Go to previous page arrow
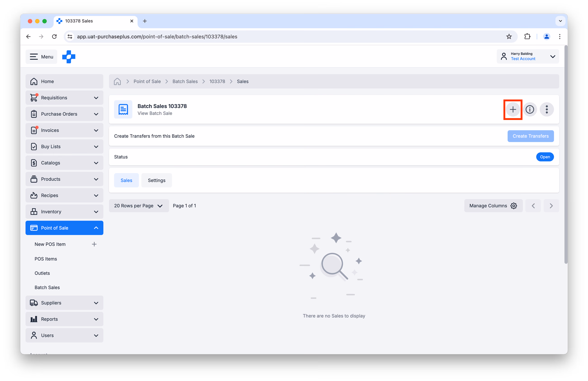This screenshot has height=381, width=588. pyautogui.click(x=533, y=206)
